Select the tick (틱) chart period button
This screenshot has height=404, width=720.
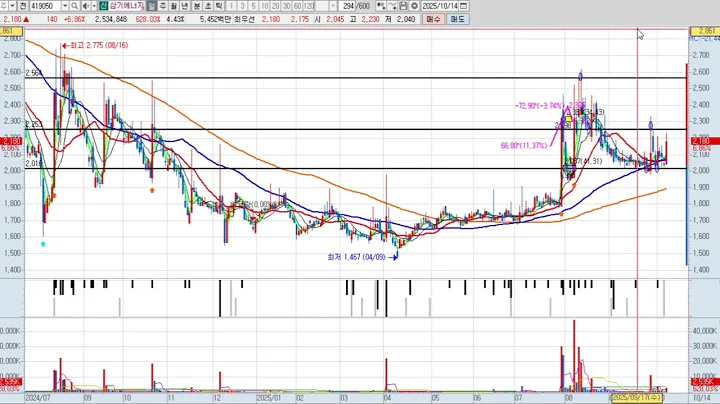tap(219, 6)
